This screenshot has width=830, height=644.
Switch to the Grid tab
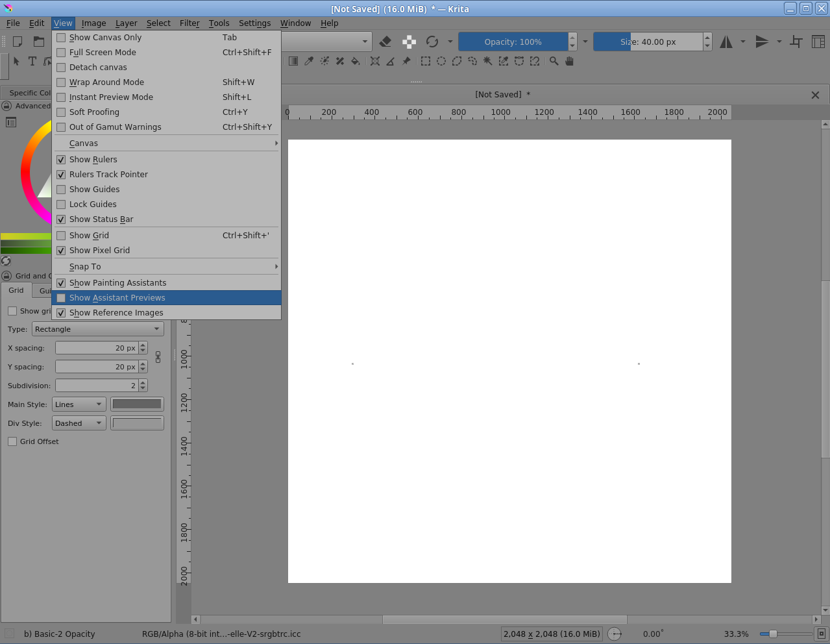click(x=16, y=291)
